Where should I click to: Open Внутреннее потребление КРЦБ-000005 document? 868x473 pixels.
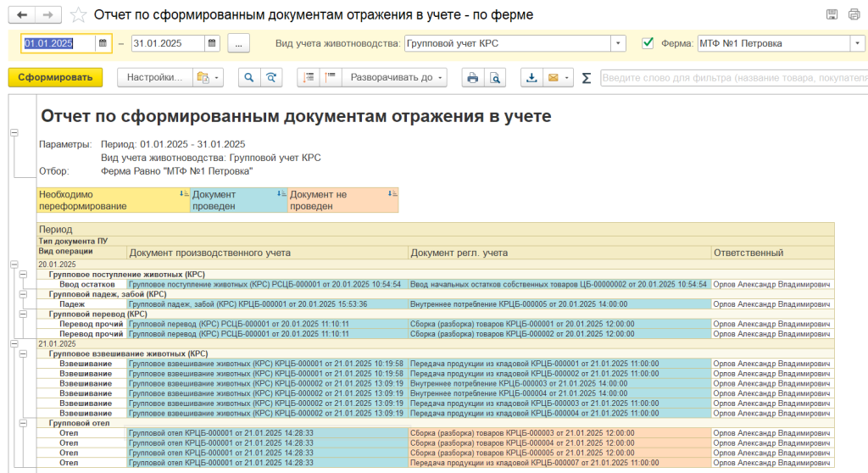tap(559, 304)
